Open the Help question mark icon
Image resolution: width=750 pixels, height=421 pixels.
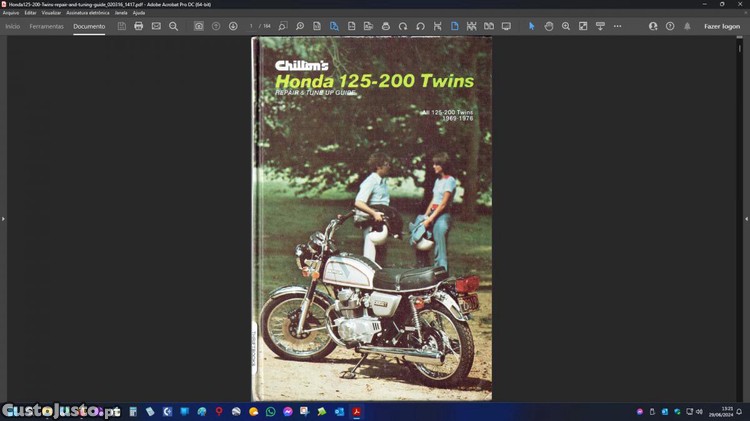click(x=670, y=26)
